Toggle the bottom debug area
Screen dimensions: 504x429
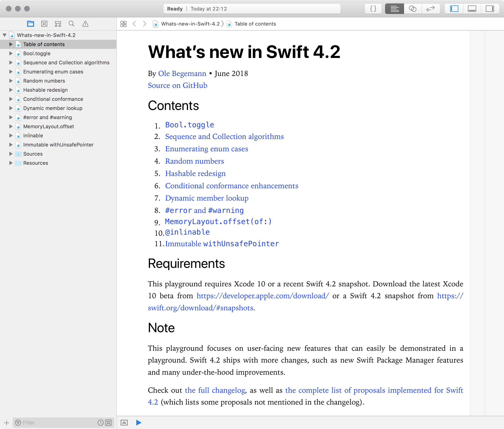472,9
